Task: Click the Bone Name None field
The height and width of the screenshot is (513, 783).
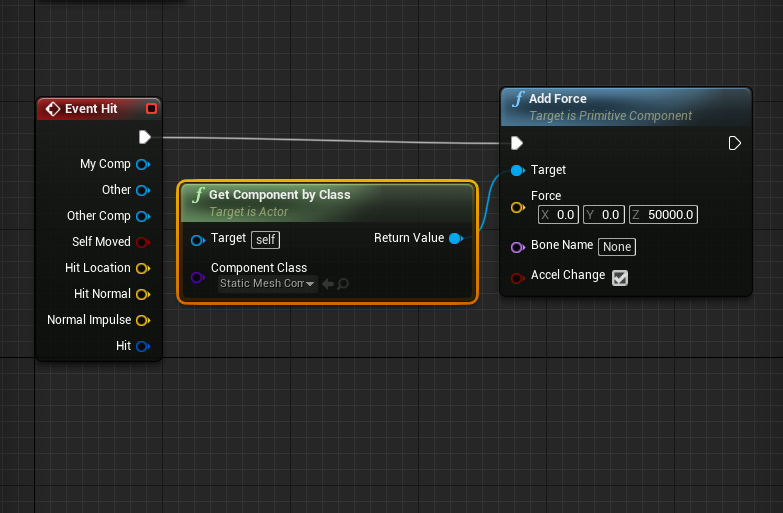Action: [x=617, y=247]
